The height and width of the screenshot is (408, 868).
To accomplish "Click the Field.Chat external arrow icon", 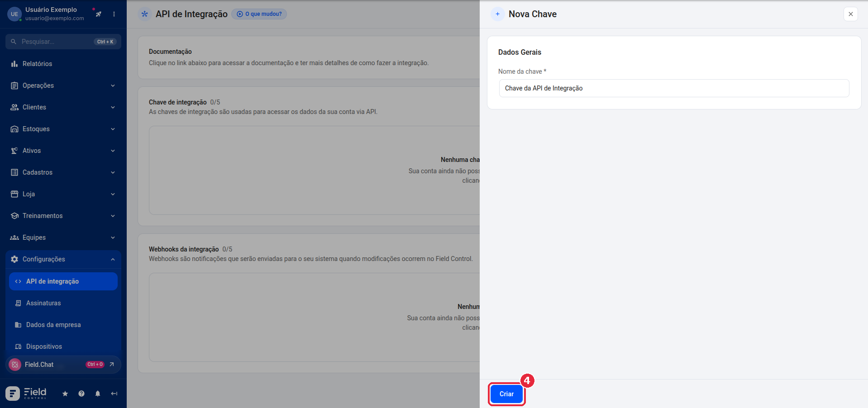I will click(112, 365).
